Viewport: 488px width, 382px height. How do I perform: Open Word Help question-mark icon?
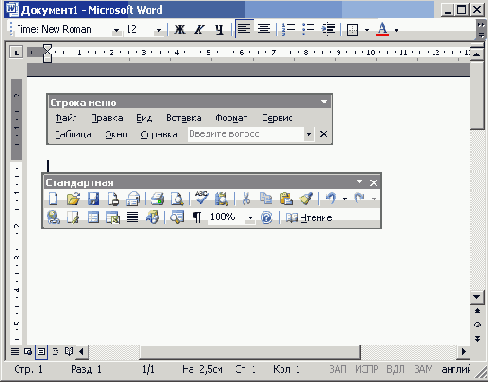[x=267, y=218]
